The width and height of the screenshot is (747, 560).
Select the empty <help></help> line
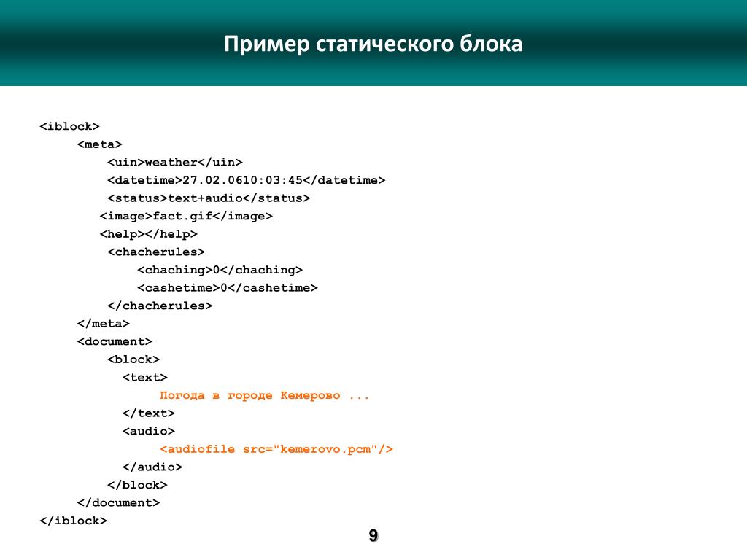[x=149, y=234]
